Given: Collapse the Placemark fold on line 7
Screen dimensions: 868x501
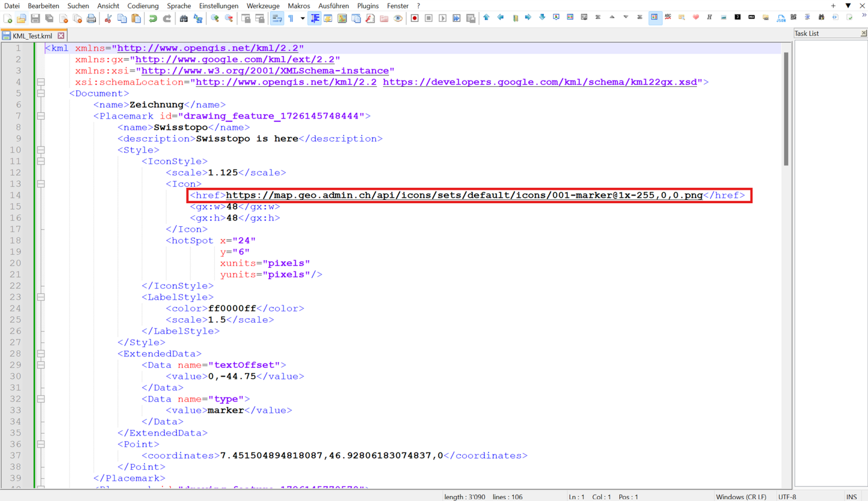Looking at the screenshot, I should (41, 116).
